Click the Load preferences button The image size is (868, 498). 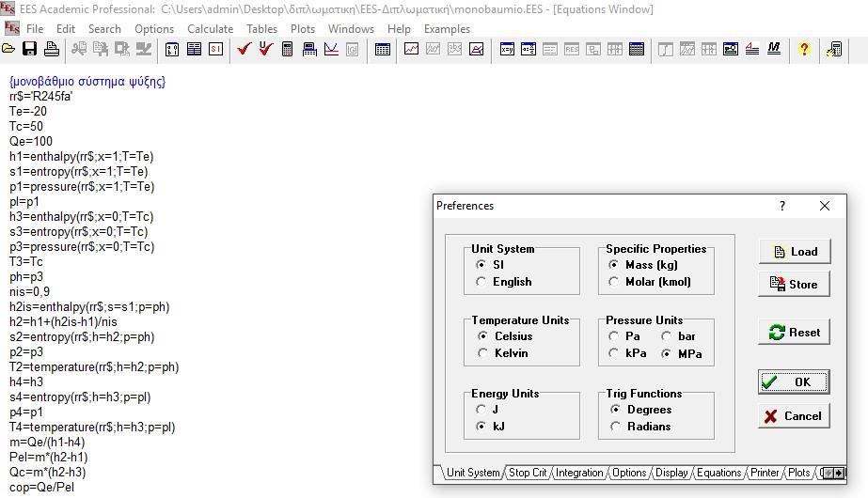(795, 252)
